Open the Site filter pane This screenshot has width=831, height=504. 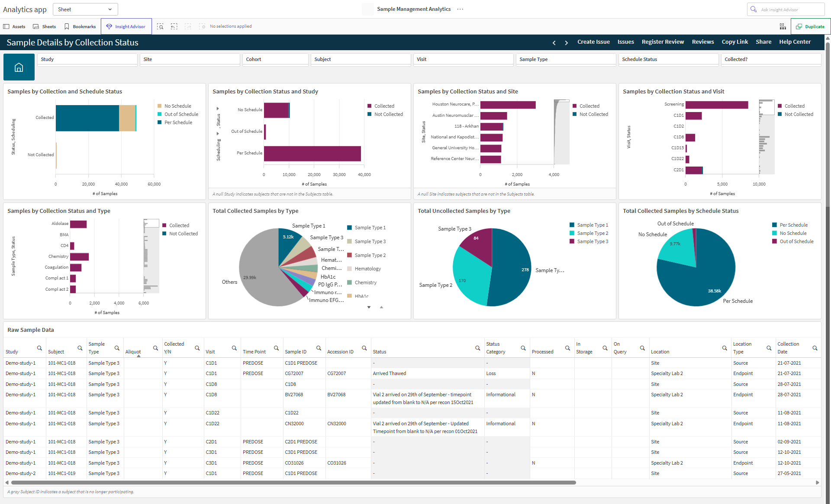(190, 59)
